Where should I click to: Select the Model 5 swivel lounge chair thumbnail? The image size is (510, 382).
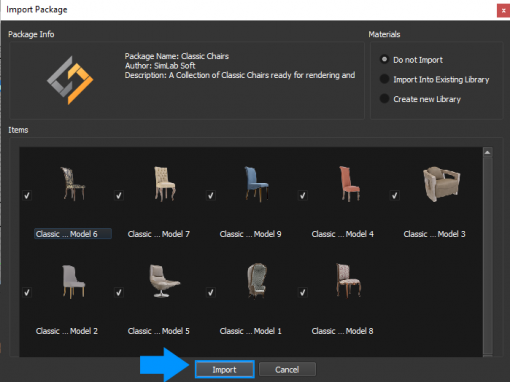pos(164,281)
